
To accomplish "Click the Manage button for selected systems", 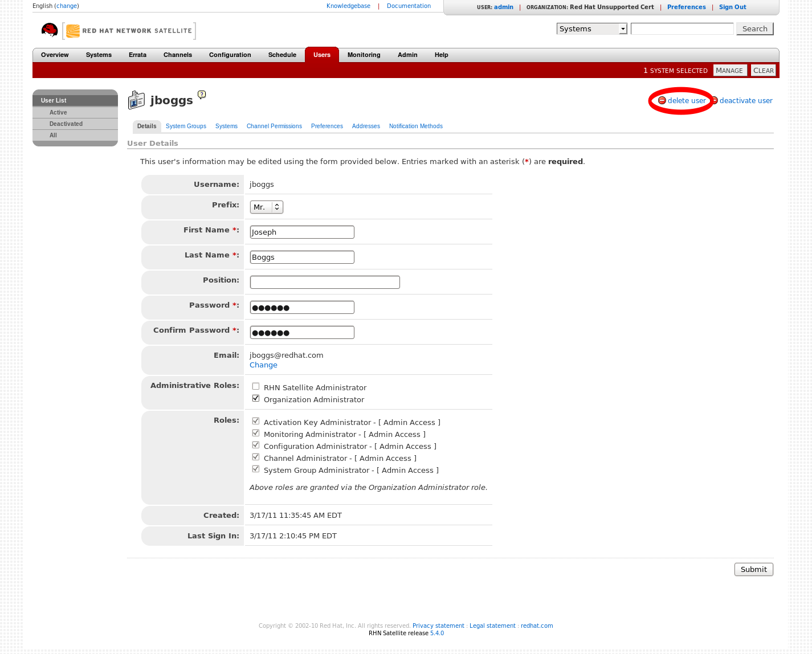I will point(729,70).
